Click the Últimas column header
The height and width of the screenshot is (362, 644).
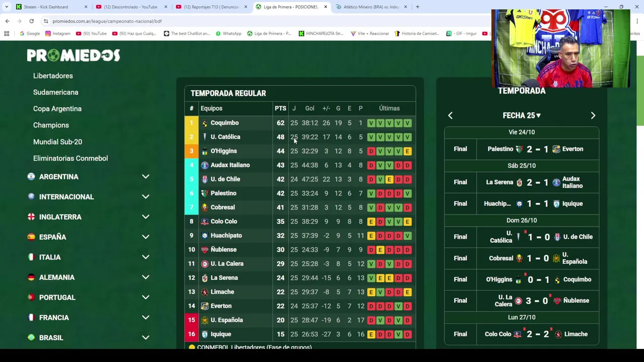(x=389, y=109)
